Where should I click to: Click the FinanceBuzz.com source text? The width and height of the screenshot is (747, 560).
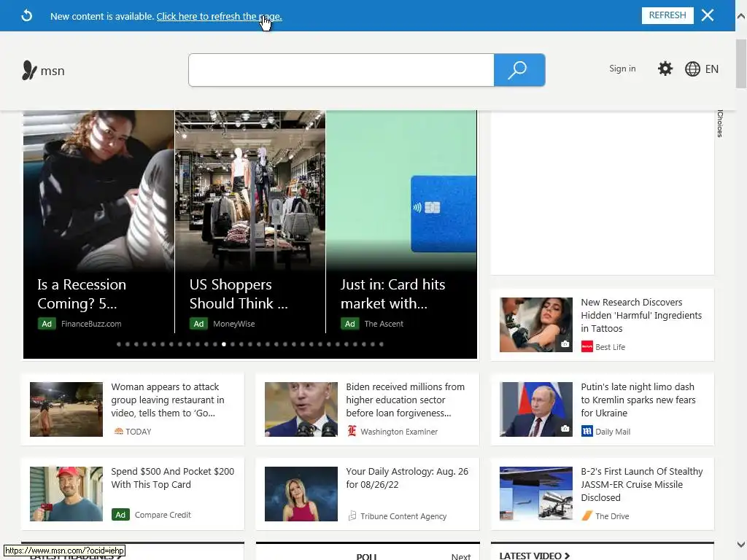[91, 324]
